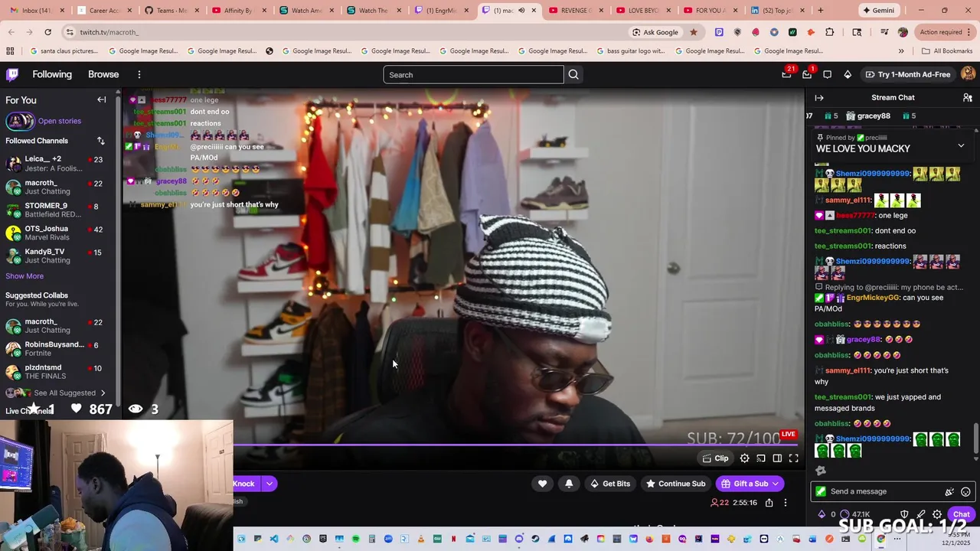This screenshot has width=980, height=551.
Task: Open stories link
Action: 59,121
